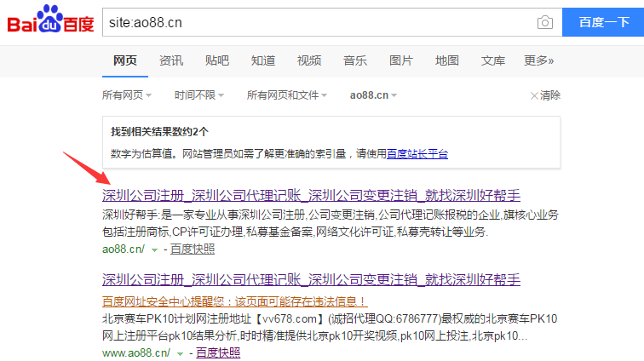Click the first result description starting 深圳好帮手:是一家

[x=331, y=223]
